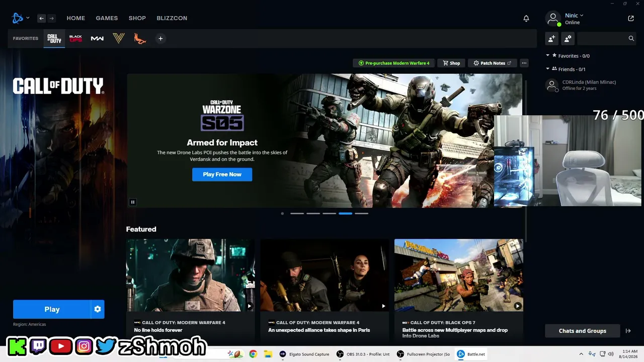The image size is (644, 362).
Task: Switch to OBS 31.0.3 in the taskbar
Action: pyautogui.click(x=363, y=354)
